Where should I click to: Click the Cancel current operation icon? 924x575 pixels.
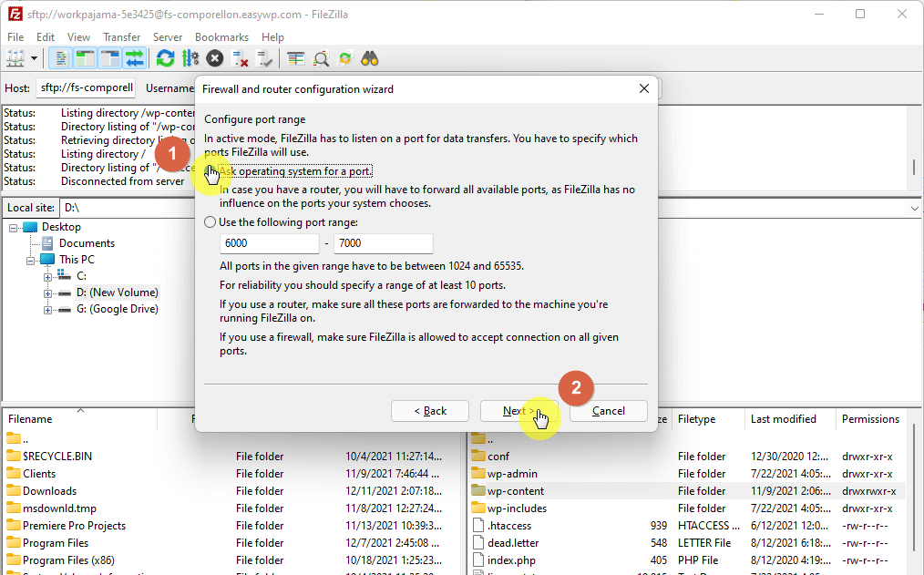point(215,59)
